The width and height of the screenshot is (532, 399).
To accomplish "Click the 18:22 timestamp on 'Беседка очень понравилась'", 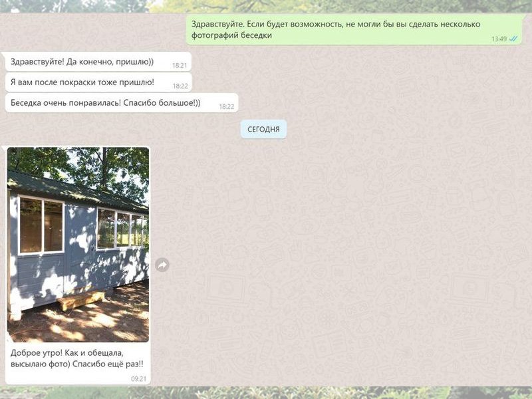I will pyautogui.click(x=227, y=106).
